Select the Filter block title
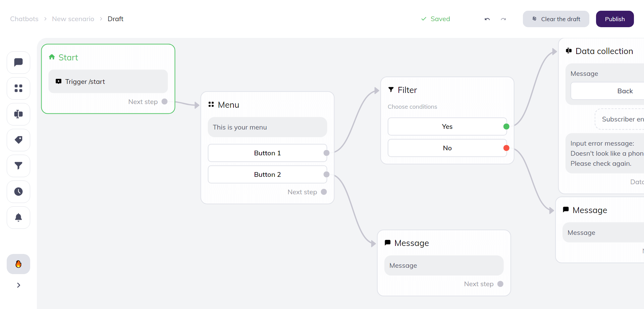This screenshot has height=309, width=644. point(407,90)
